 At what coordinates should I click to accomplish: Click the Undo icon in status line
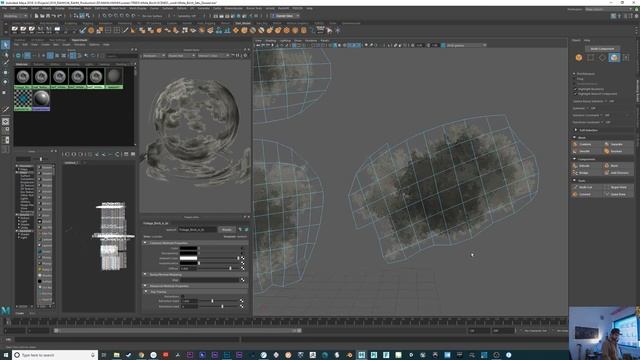[54, 16]
